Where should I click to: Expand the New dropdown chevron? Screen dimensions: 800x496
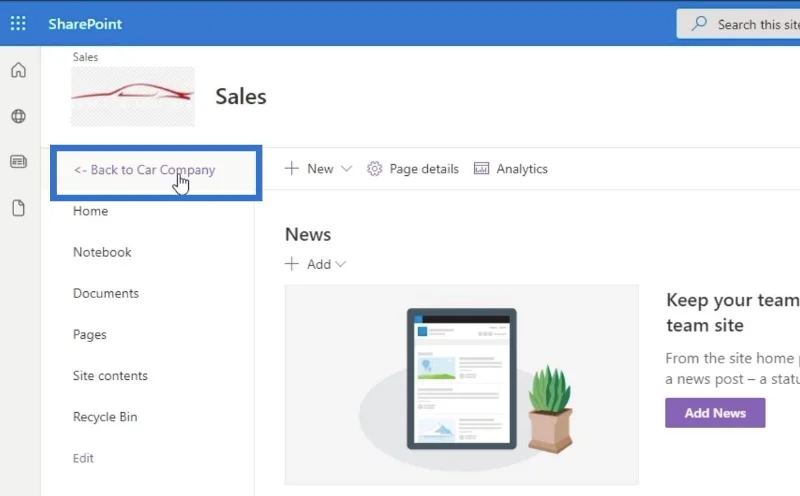(346, 169)
